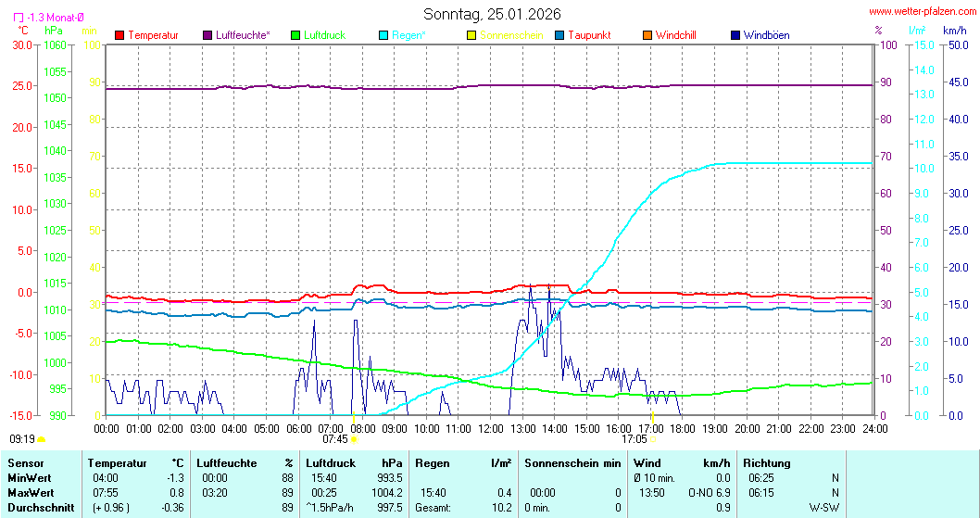Click the blue Taupunkt legend swatch
The image size is (980, 518).
(559, 35)
